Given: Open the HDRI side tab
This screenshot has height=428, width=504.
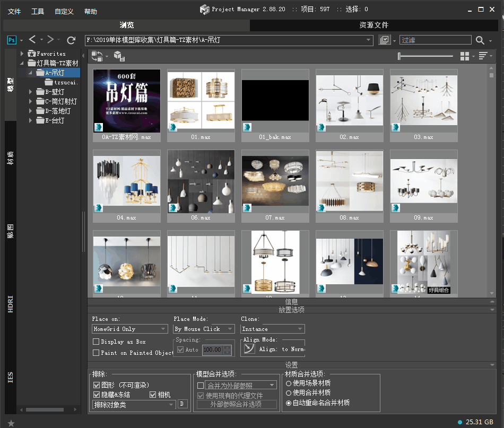Looking at the screenshot, I should [11, 304].
